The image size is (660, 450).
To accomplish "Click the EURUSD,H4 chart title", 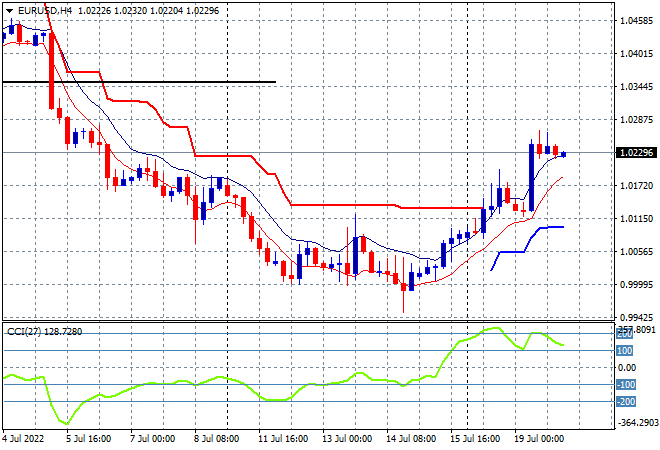I will [x=45, y=11].
